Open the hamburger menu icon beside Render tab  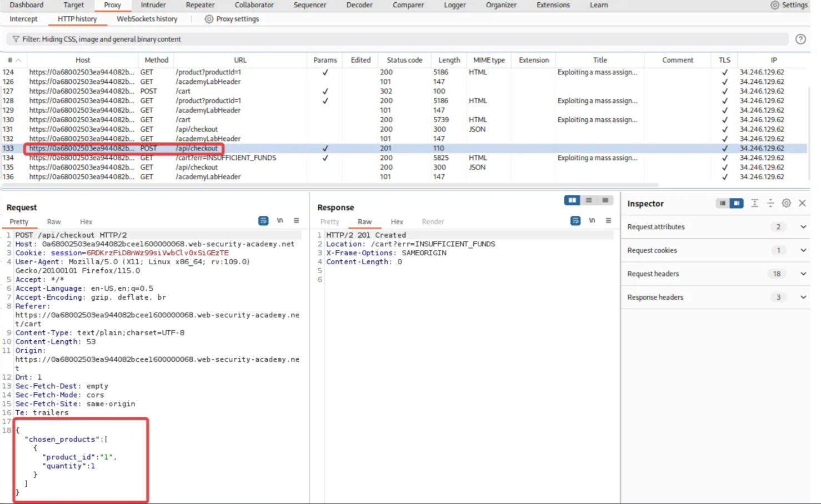pyautogui.click(x=609, y=220)
